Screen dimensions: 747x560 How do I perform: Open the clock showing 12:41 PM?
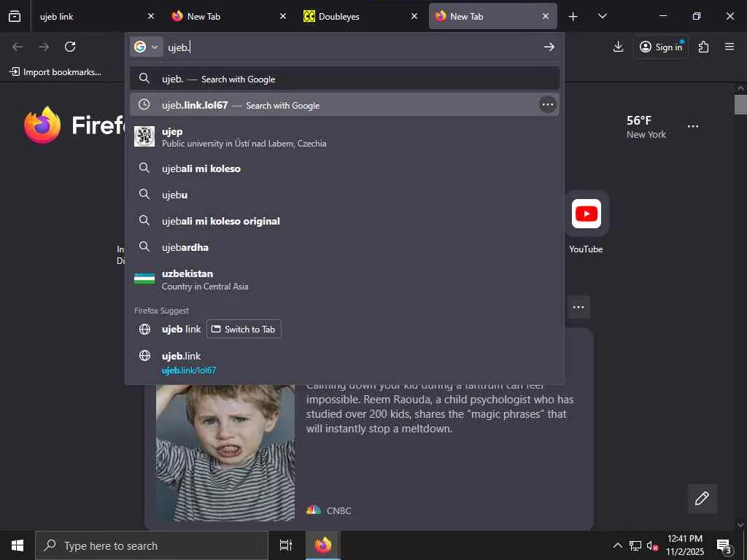(684, 545)
